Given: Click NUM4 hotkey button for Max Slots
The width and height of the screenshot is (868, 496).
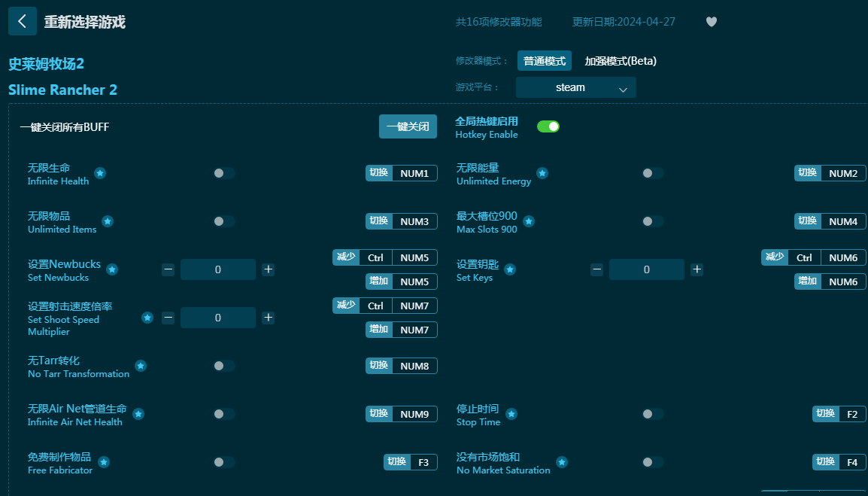Looking at the screenshot, I should pyautogui.click(x=830, y=222).
